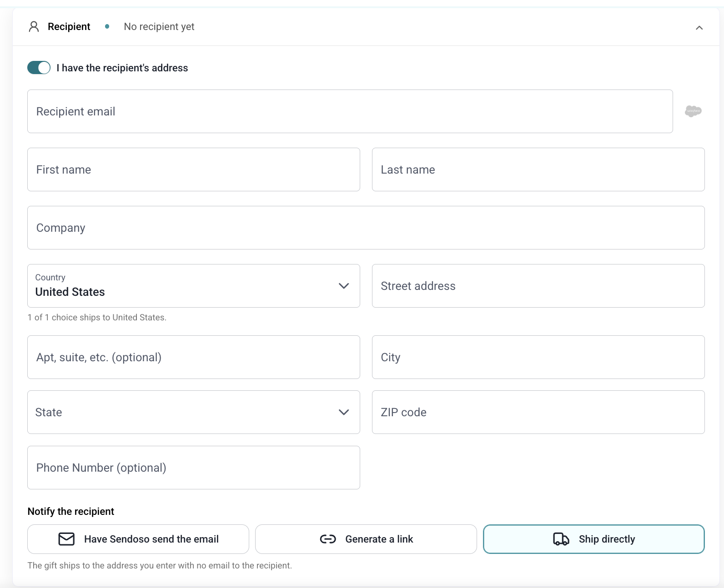The height and width of the screenshot is (588, 724).
Task: Click the Street address field
Action: 538,286
